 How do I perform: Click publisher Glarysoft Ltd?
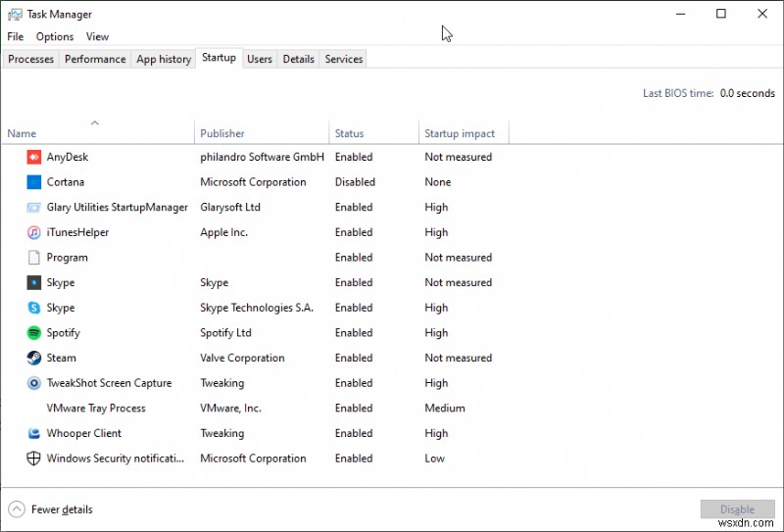point(230,207)
